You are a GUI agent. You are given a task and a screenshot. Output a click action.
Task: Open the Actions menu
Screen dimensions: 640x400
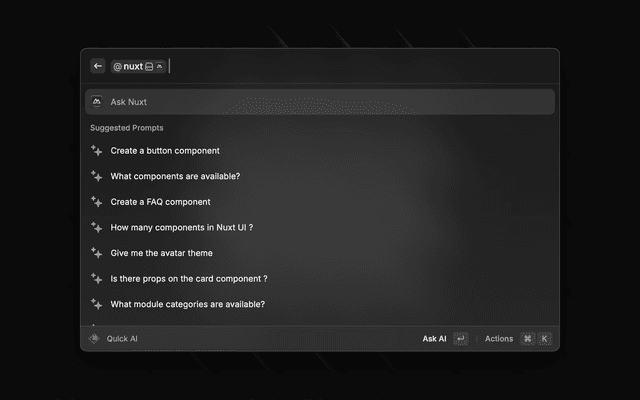(x=499, y=339)
